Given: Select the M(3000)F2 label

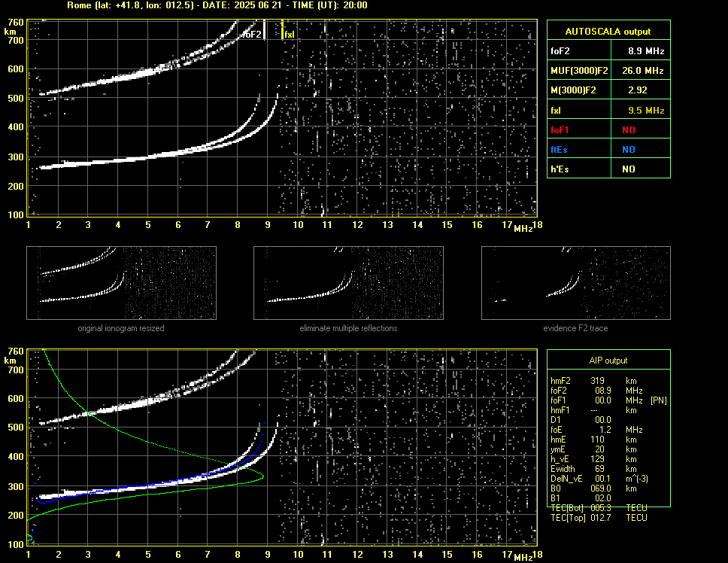Looking at the screenshot, I should click(573, 90).
